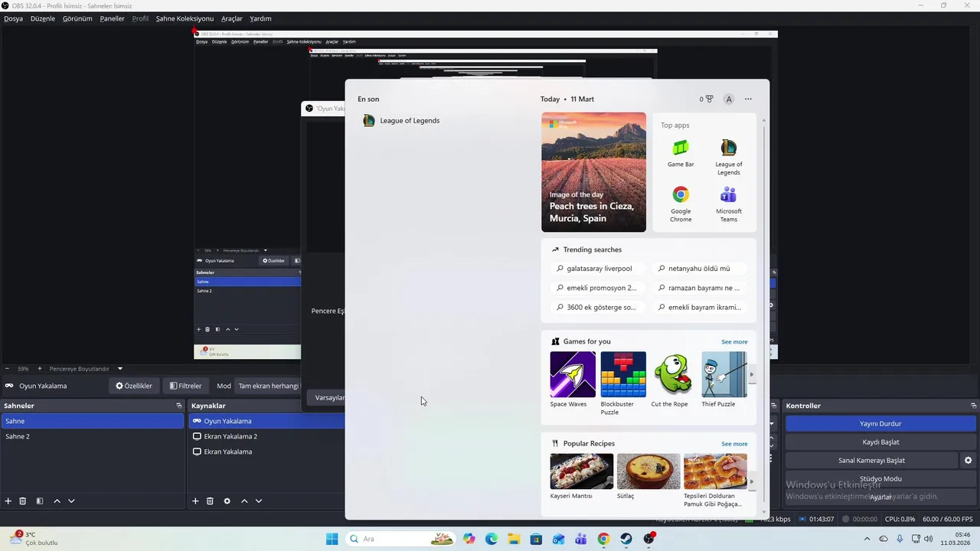Select the Ekran Yakalama source
Image resolution: width=980 pixels, height=551 pixels.
(x=266, y=452)
